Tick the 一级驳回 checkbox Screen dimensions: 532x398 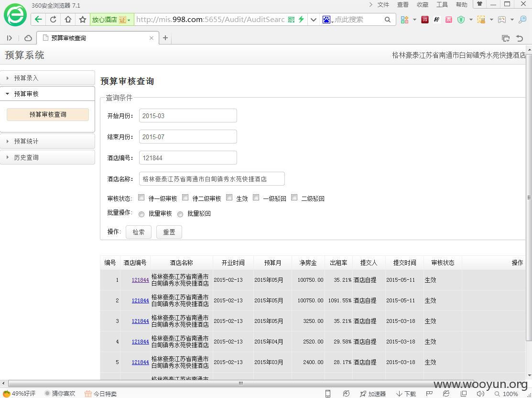point(256,197)
